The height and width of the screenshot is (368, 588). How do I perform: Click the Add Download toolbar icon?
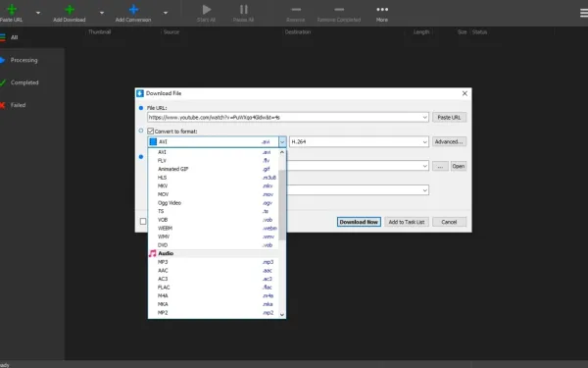click(x=70, y=10)
